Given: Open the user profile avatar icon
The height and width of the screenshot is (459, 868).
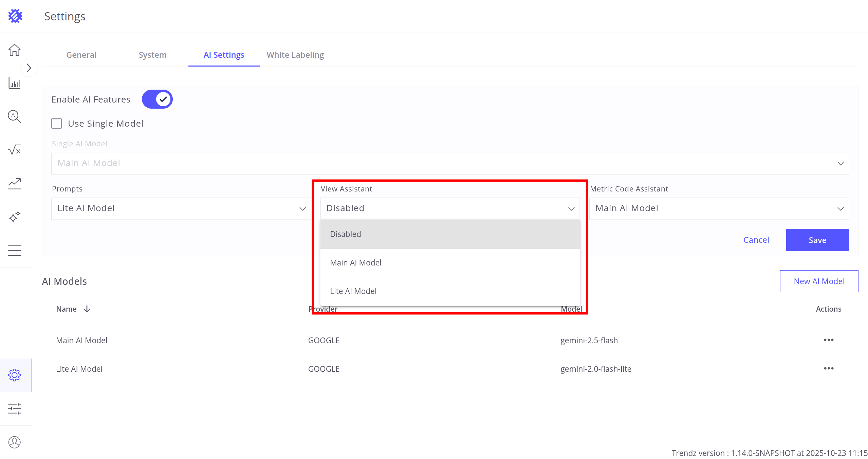Looking at the screenshot, I should click(14, 442).
